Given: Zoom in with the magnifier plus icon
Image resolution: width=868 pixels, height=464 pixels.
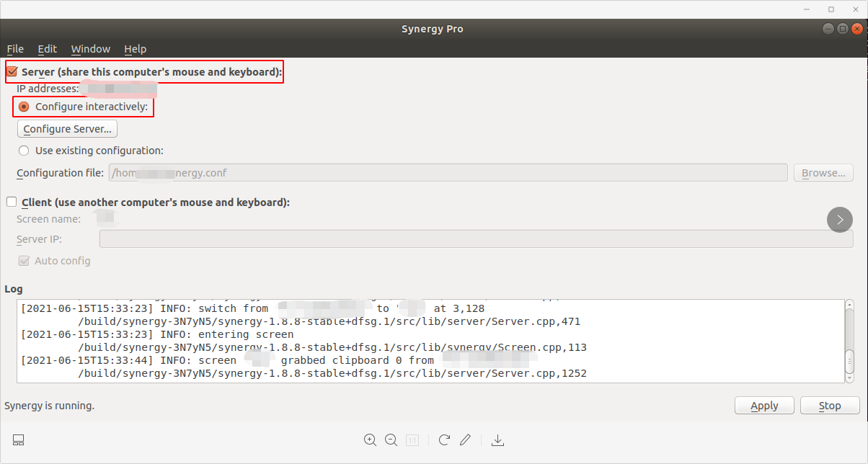Looking at the screenshot, I should (x=371, y=440).
